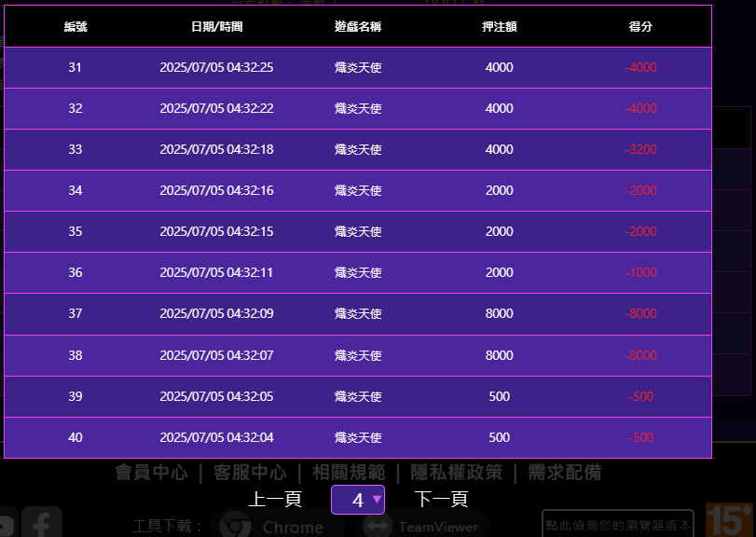This screenshot has width=756, height=537.
Task: Click timestamp 2025/07/05 04:32:25
Action: pyautogui.click(x=216, y=67)
